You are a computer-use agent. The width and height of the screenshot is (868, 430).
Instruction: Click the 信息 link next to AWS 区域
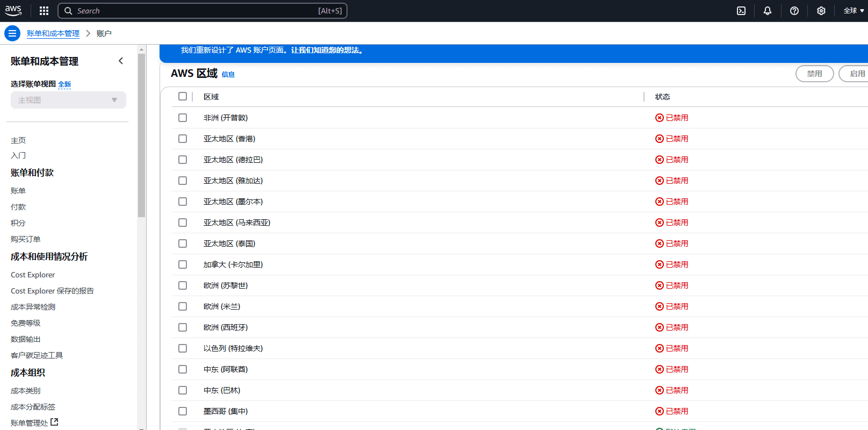click(228, 75)
